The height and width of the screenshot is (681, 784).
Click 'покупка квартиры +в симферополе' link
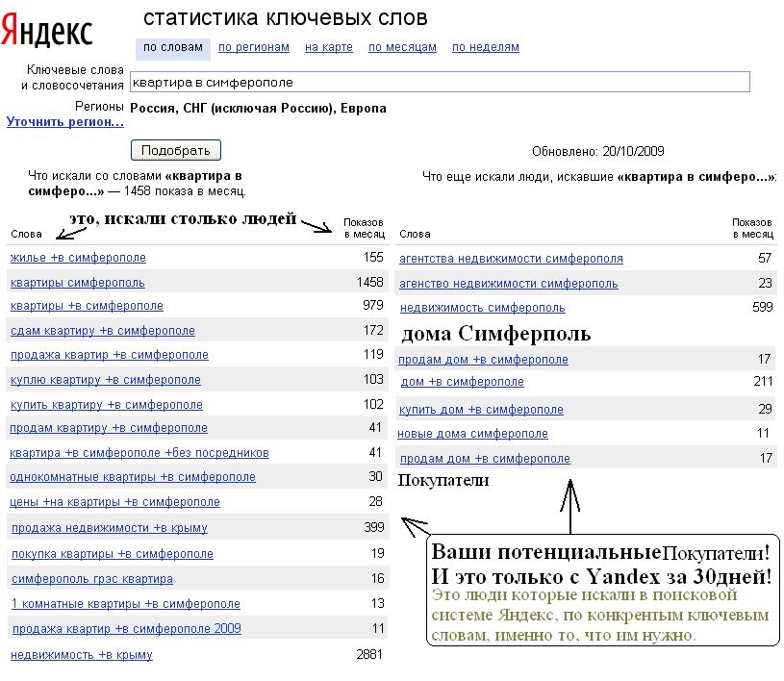pos(113,554)
